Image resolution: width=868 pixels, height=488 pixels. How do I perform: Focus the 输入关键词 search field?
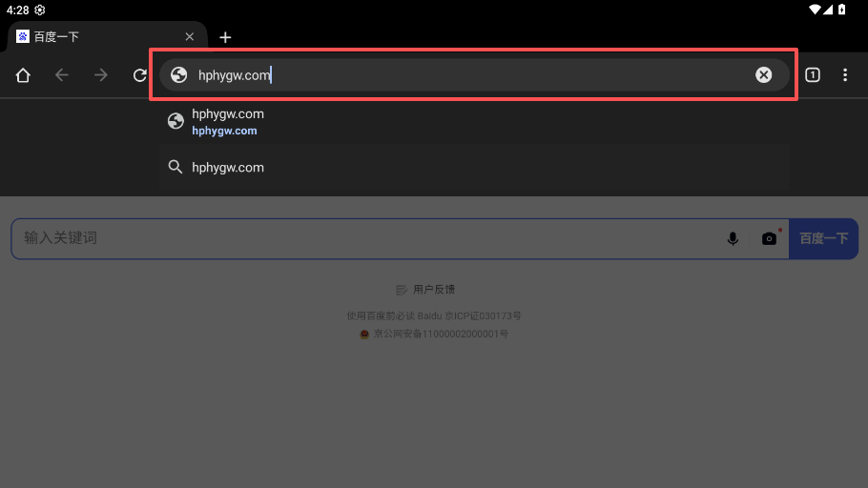[x=362, y=238]
